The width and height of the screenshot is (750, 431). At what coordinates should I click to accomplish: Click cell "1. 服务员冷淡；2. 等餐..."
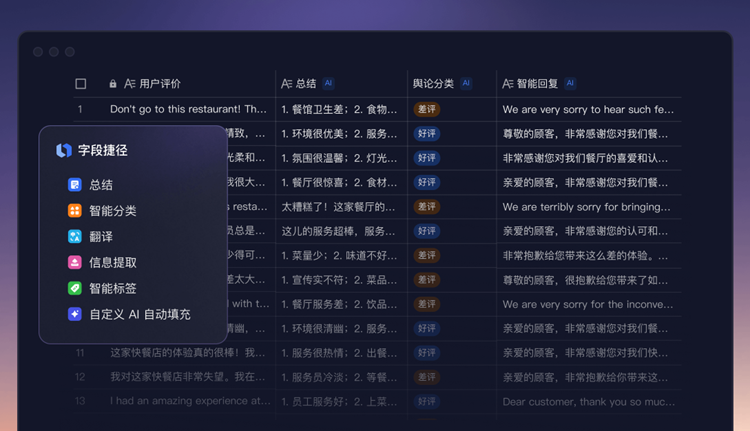tap(339, 377)
